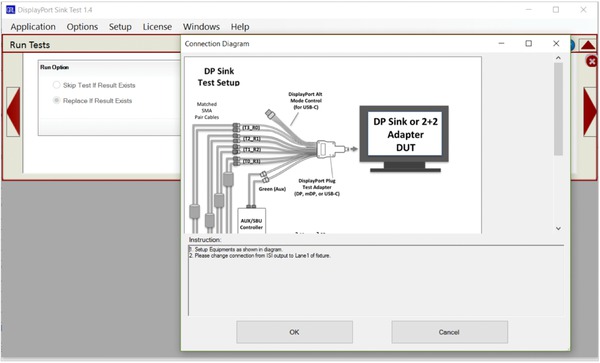The image size is (600, 363).
Task: Confirm the connection diagram with OK
Action: [x=294, y=332]
